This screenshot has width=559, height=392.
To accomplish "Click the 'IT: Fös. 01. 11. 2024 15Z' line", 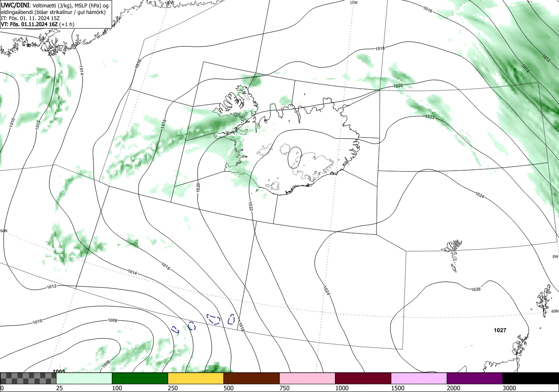I will (x=31, y=18).
